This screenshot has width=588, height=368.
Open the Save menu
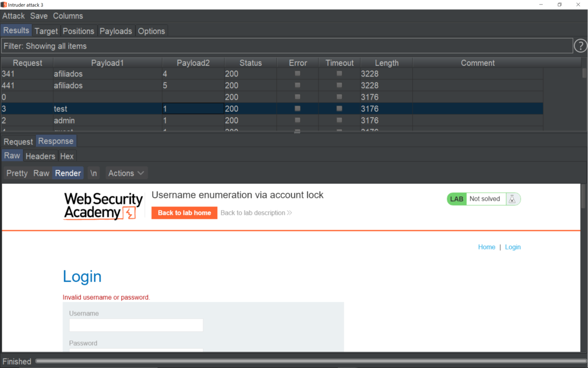coord(39,16)
